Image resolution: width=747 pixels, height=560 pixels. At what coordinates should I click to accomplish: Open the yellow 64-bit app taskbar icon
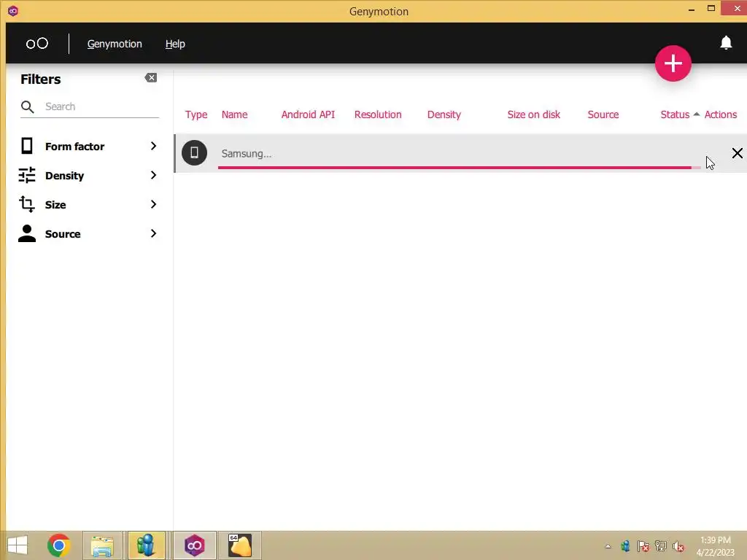(x=240, y=545)
